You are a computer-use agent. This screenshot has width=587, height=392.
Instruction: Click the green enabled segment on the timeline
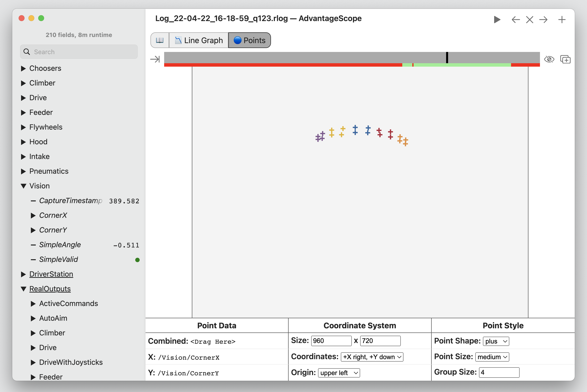[x=462, y=65]
